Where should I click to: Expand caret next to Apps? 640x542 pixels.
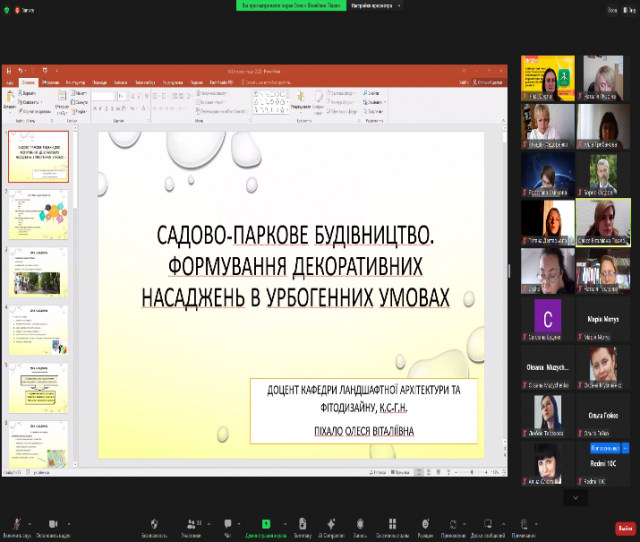[464, 523]
